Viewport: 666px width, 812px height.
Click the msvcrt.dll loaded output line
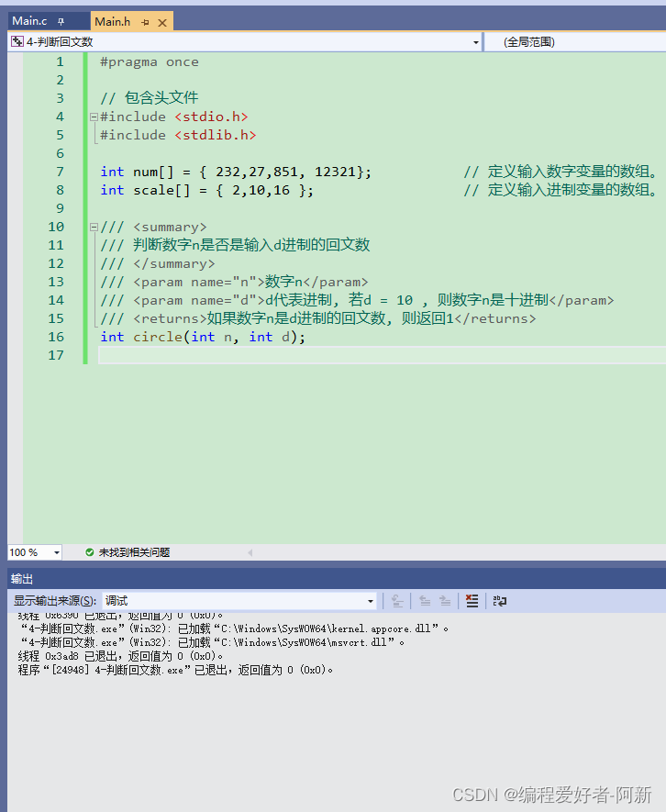(x=212, y=642)
